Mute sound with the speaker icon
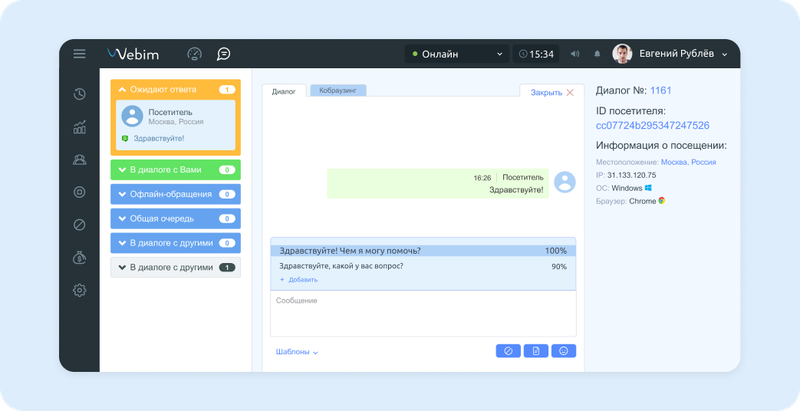This screenshot has height=411, width=800. tap(575, 54)
